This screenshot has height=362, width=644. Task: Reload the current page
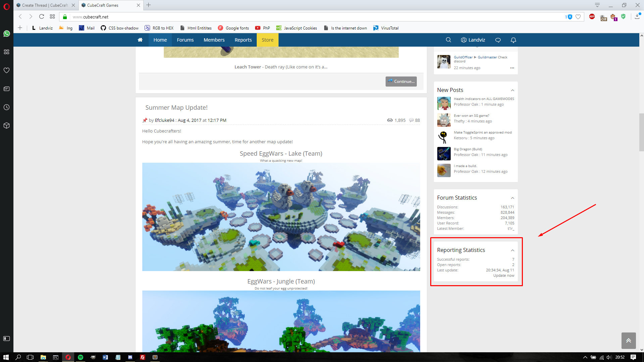pyautogui.click(x=42, y=16)
